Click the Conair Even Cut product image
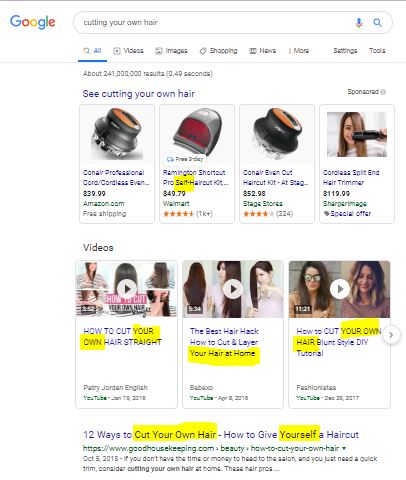 click(277, 134)
